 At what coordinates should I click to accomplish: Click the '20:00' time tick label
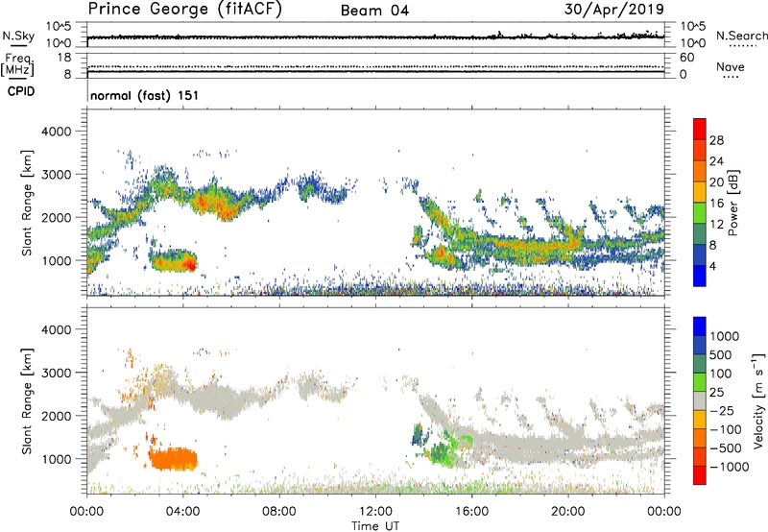point(568,512)
